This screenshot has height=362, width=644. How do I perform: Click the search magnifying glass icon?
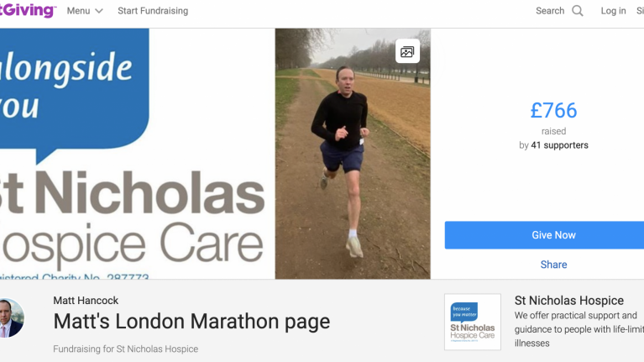[x=578, y=11]
